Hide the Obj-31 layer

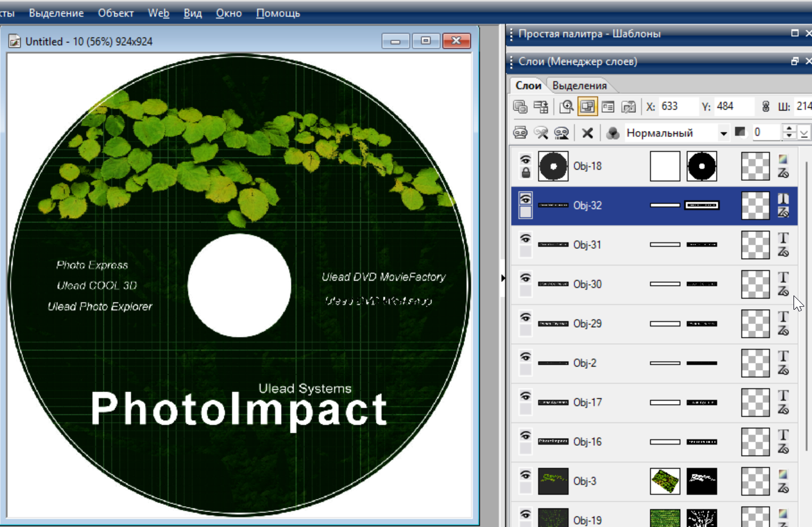coord(526,238)
